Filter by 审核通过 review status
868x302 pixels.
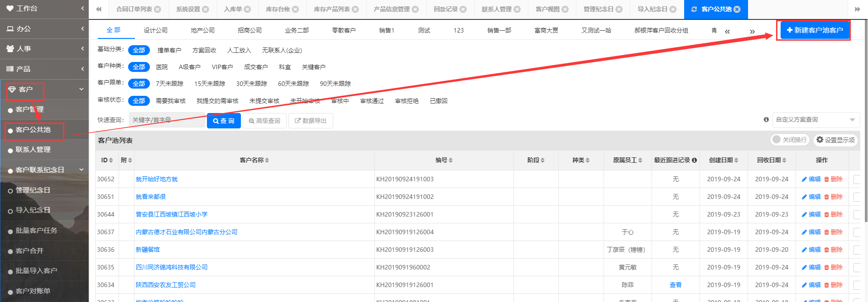tap(372, 101)
